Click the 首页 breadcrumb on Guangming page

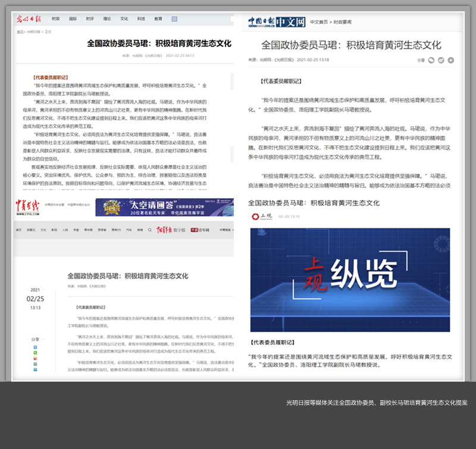tap(20, 32)
